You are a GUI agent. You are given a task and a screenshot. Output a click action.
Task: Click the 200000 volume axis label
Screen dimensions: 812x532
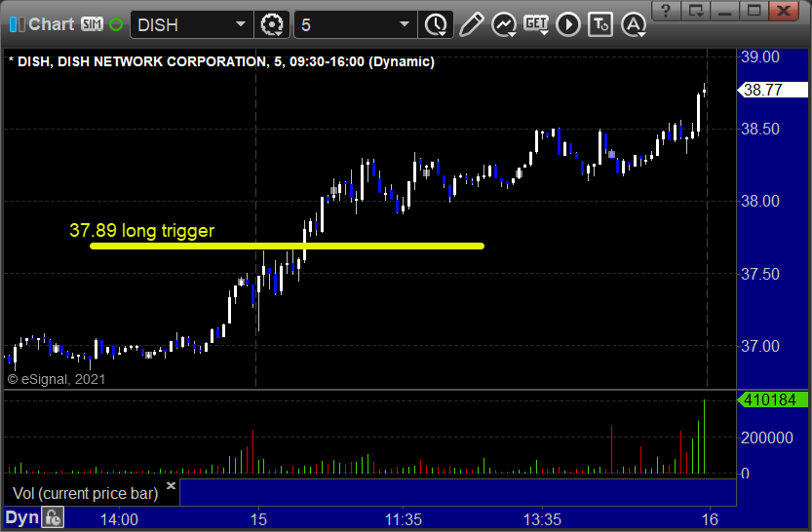pos(767,437)
